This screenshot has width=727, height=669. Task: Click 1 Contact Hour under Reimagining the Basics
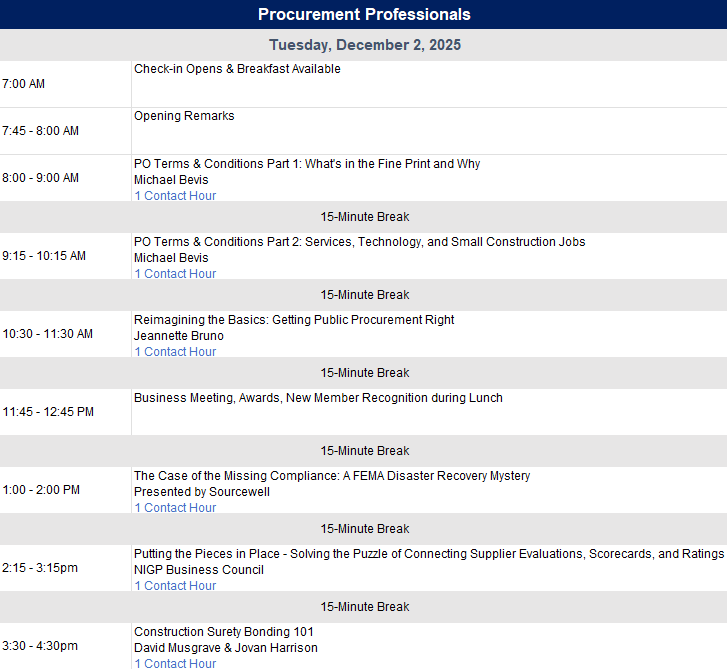175,352
